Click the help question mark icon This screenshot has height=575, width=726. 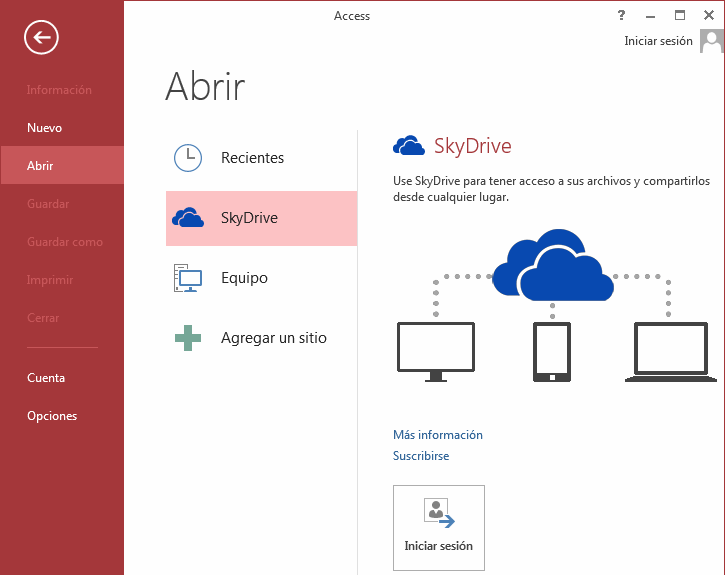(621, 15)
